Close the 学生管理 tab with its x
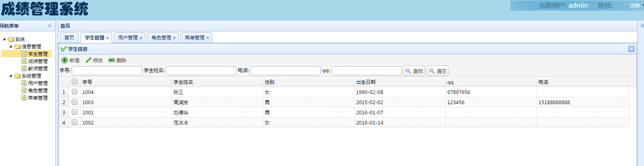 pos(108,38)
